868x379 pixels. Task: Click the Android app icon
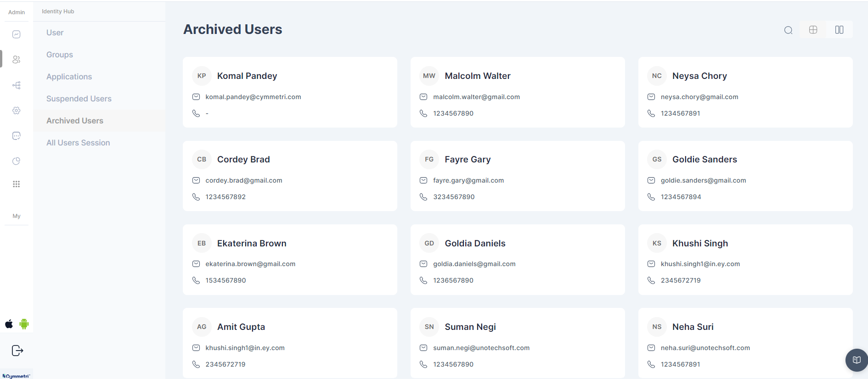[x=24, y=324]
